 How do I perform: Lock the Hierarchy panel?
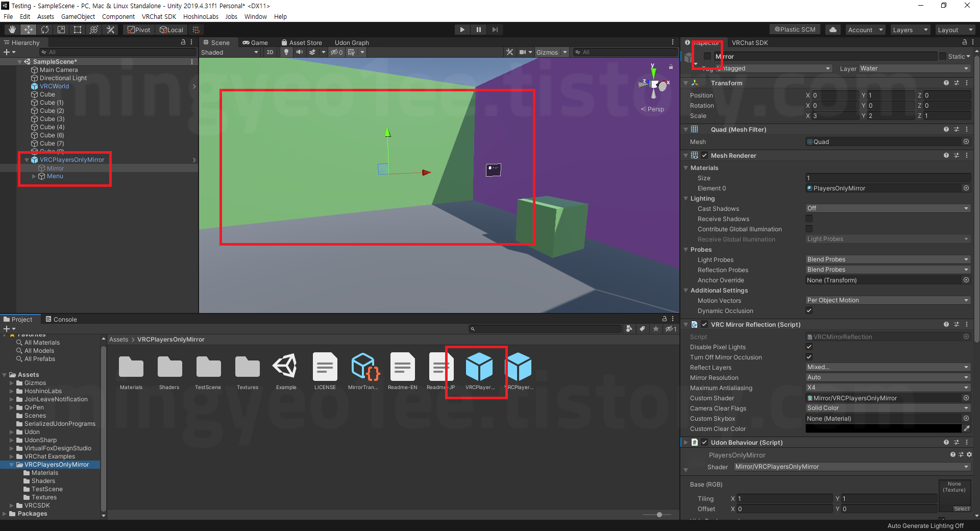[183, 42]
